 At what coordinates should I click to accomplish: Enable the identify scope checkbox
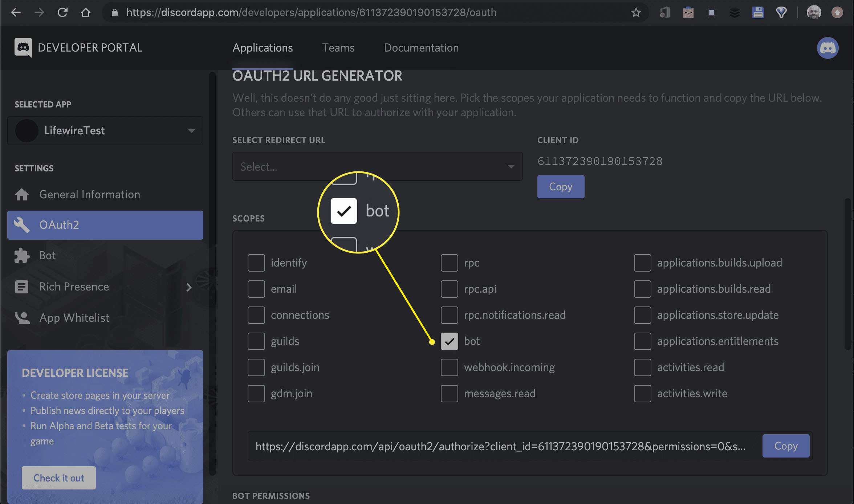click(x=256, y=263)
